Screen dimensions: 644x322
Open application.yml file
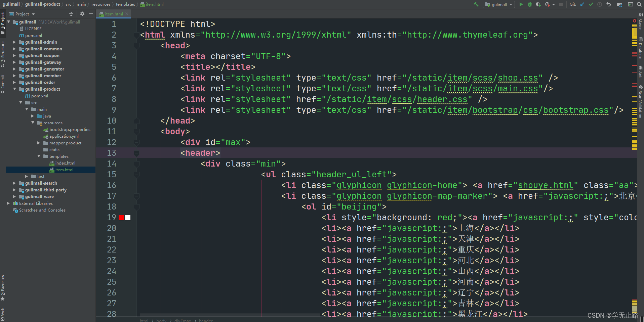click(x=64, y=136)
